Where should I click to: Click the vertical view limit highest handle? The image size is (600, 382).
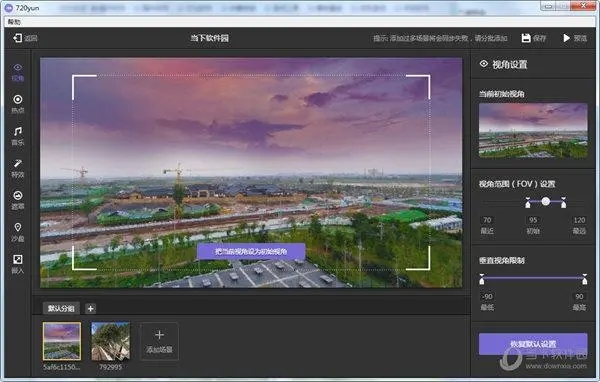(584, 279)
